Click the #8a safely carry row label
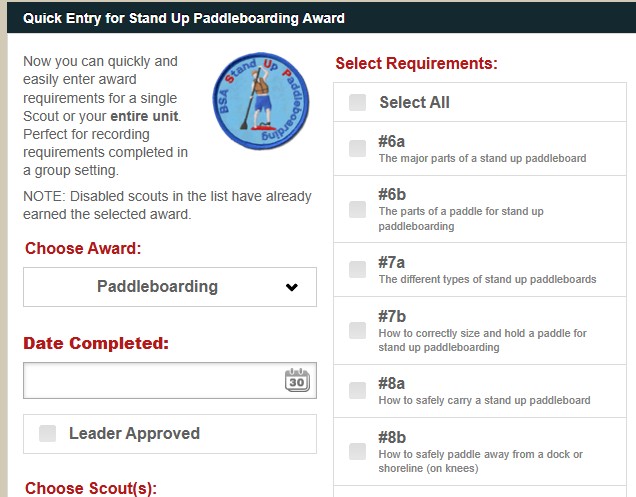The width and height of the screenshot is (636, 497). 484,400
